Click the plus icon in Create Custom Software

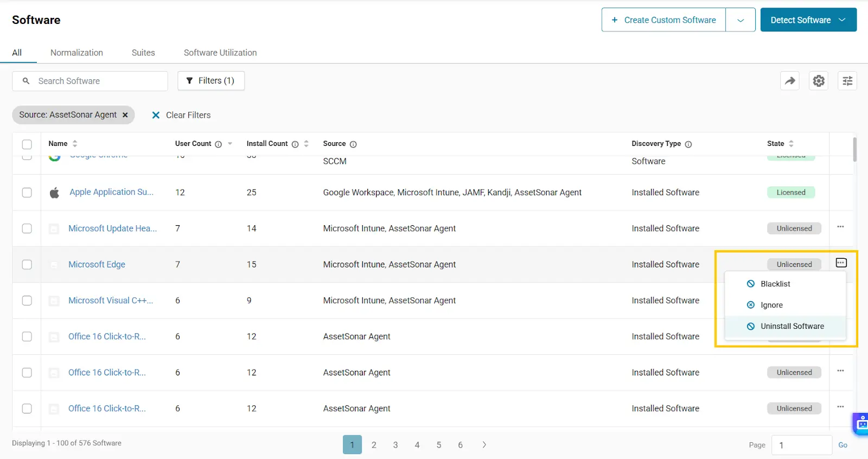tap(615, 20)
